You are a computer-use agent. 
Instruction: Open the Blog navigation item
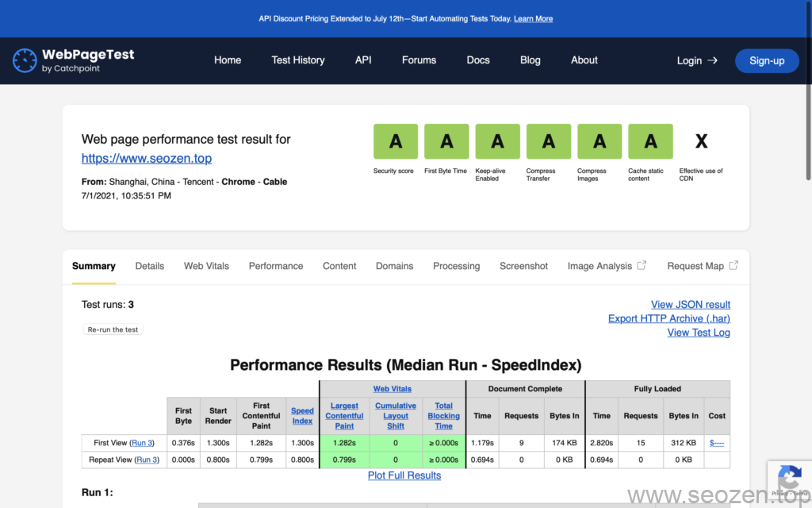tap(530, 60)
